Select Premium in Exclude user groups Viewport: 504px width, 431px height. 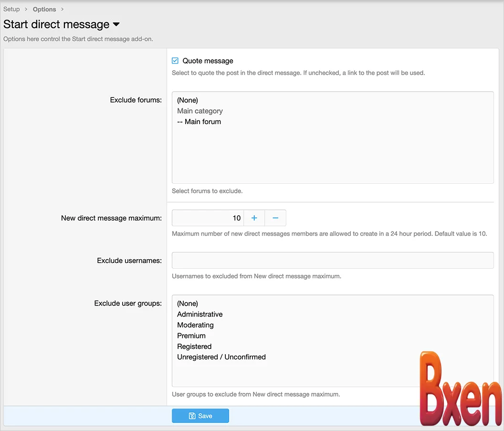point(191,336)
